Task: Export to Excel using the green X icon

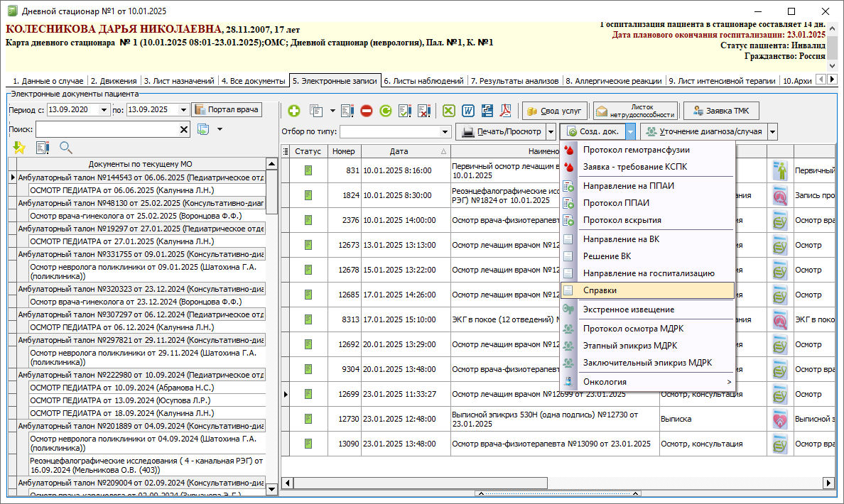Action: [x=449, y=111]
